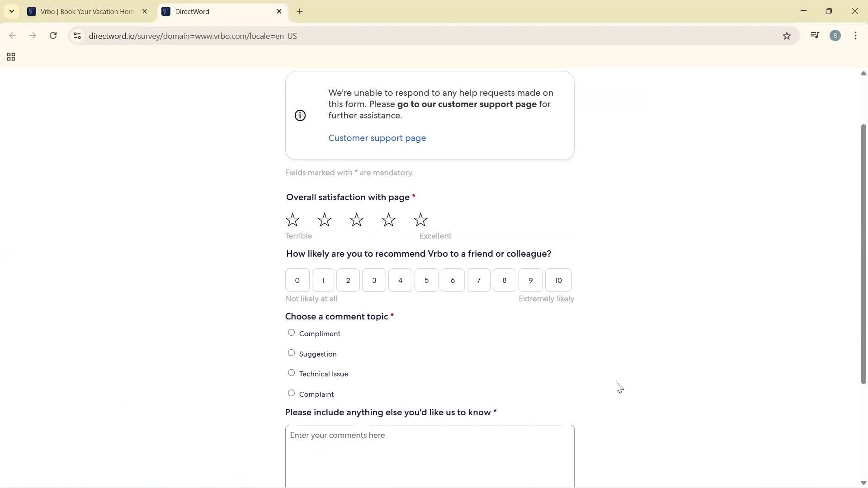Click the back navigation arrow
Image resolution: width=868 pixels, height=488 pixels.
click(12, 36)
